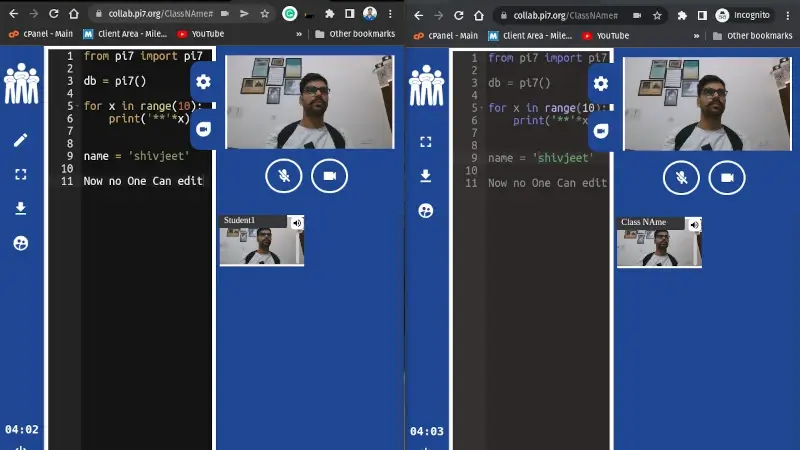Click download icon in right window sidebar
800x450 pixels.
tap(426, 176)
